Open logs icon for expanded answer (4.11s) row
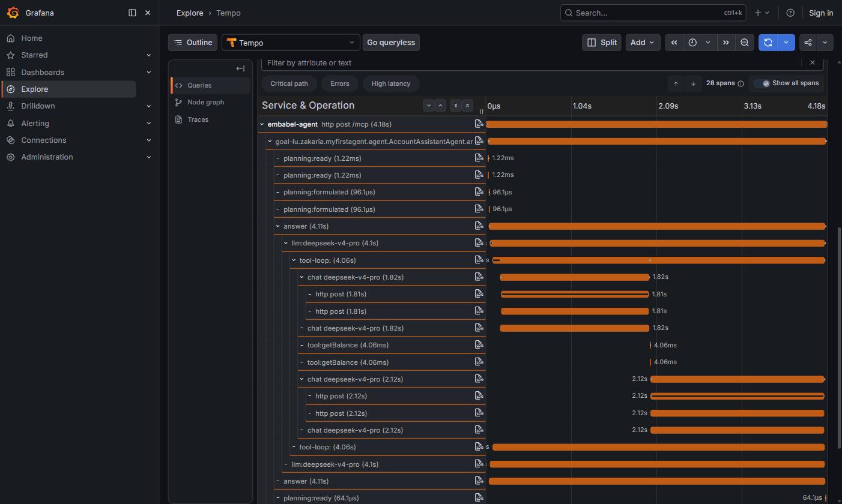 click(x=479, y=226)
